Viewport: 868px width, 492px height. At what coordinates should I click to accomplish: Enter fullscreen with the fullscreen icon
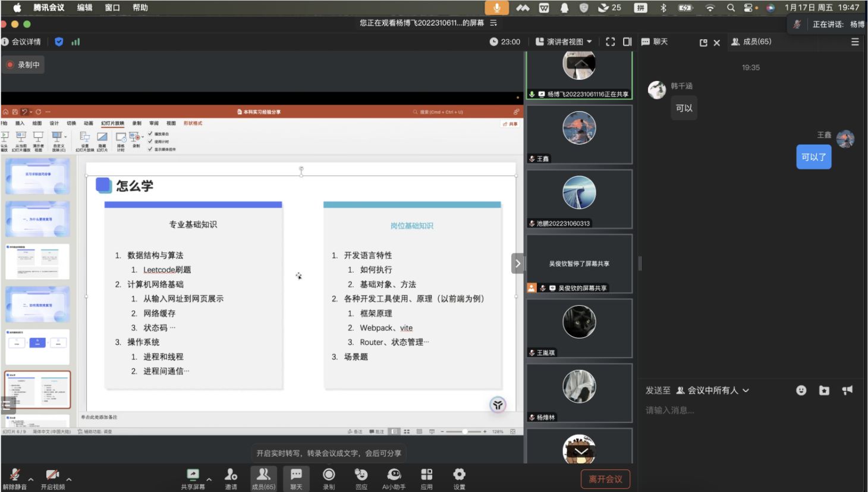pos(610,42)
